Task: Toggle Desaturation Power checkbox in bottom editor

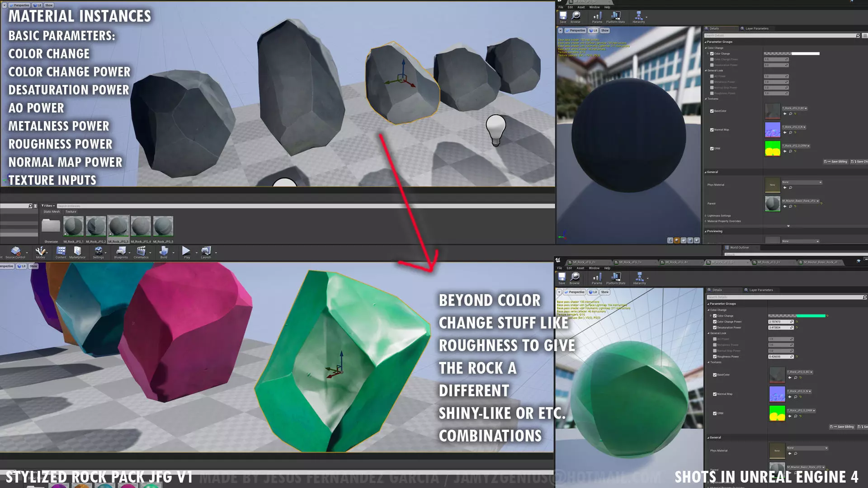Action: pos(715,328)
